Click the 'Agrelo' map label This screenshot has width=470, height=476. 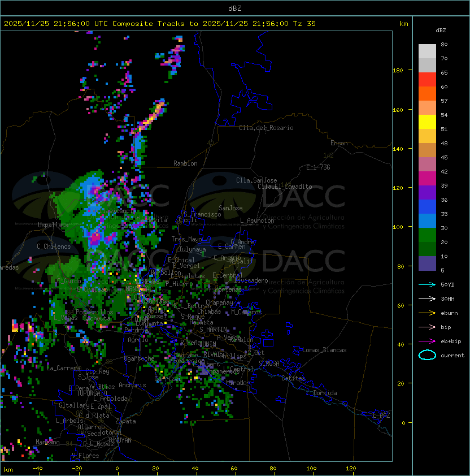(x=138, y=340)
